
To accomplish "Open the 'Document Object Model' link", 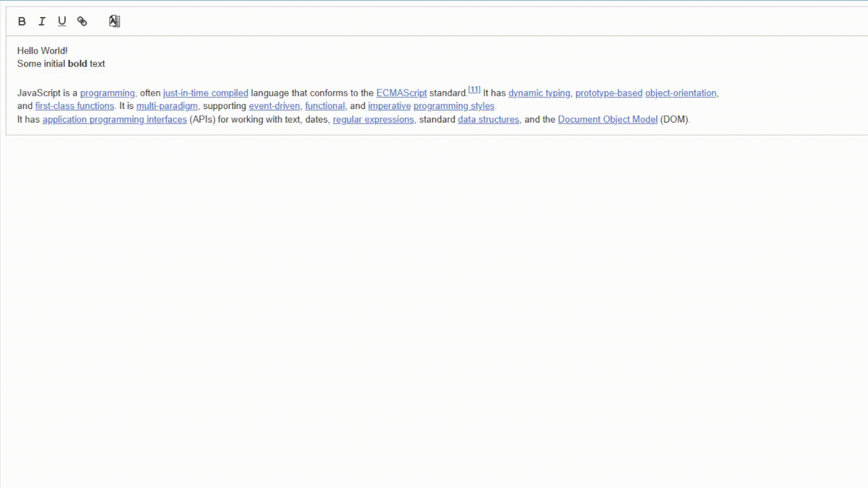I will point(607,120).
